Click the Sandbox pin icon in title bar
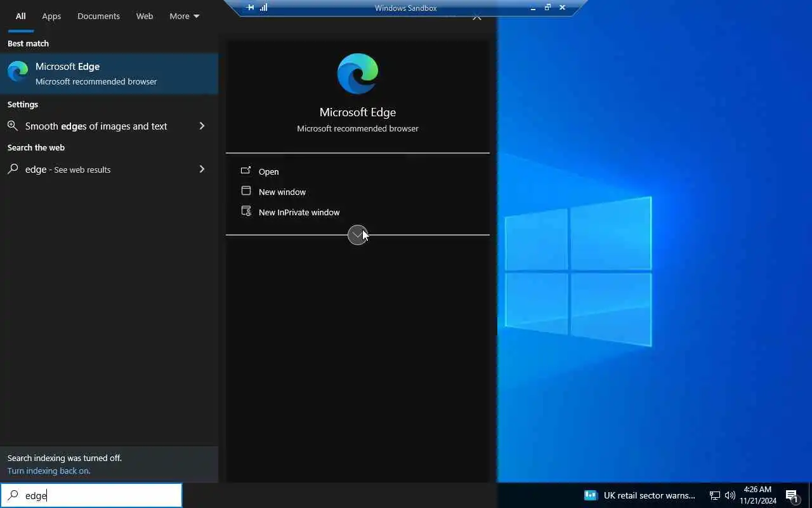The image size is (812, 508). [x=250, y=8]
